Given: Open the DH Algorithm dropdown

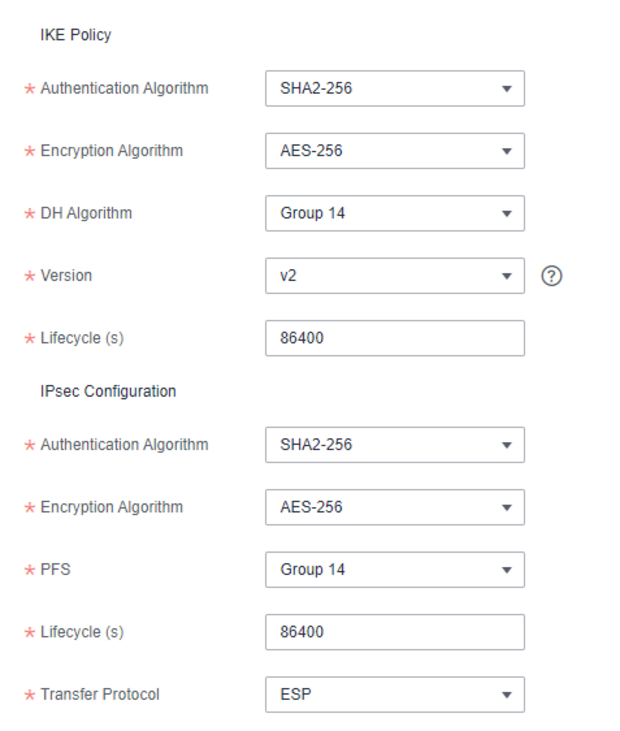Looking at the screenshot, I should (394, 213).
